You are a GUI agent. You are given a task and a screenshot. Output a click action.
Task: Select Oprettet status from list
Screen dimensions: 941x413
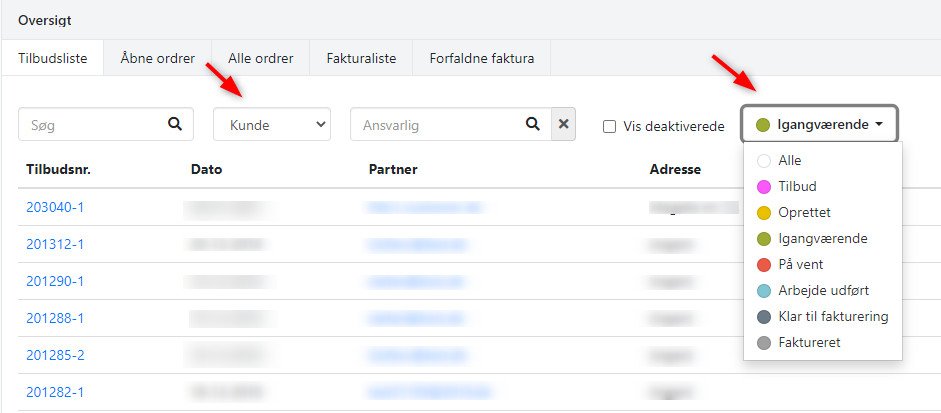click(x=803, y=212)
